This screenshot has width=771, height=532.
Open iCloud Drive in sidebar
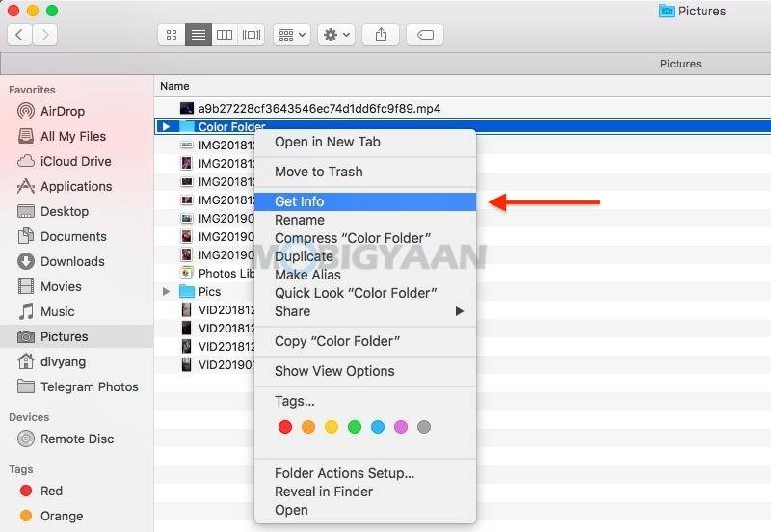point(75,161)
